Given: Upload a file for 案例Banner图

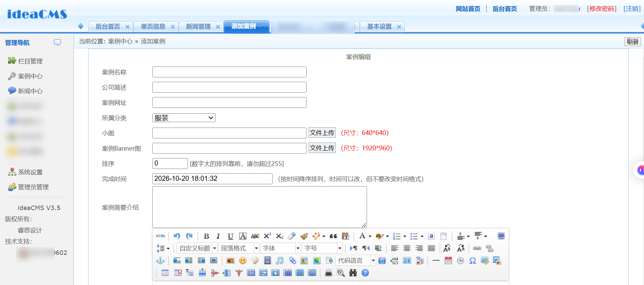Looking at the screenshot, I should click(322, 148).
